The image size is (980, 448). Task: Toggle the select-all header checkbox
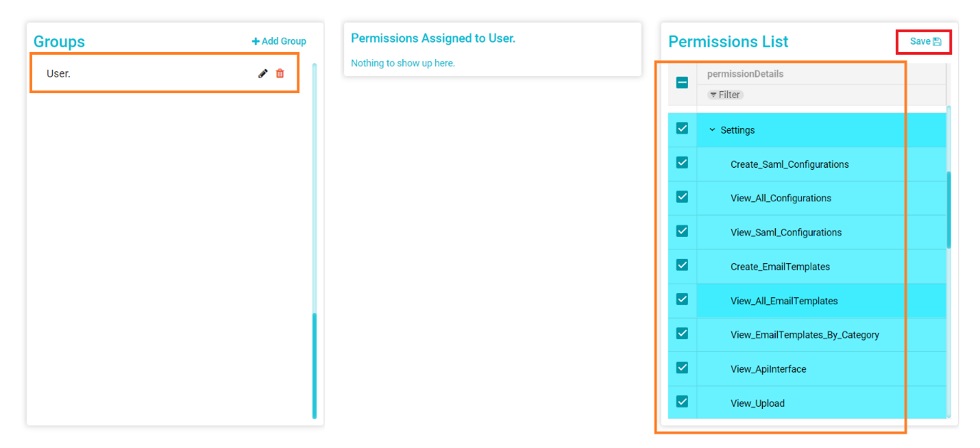coord(682,82)
